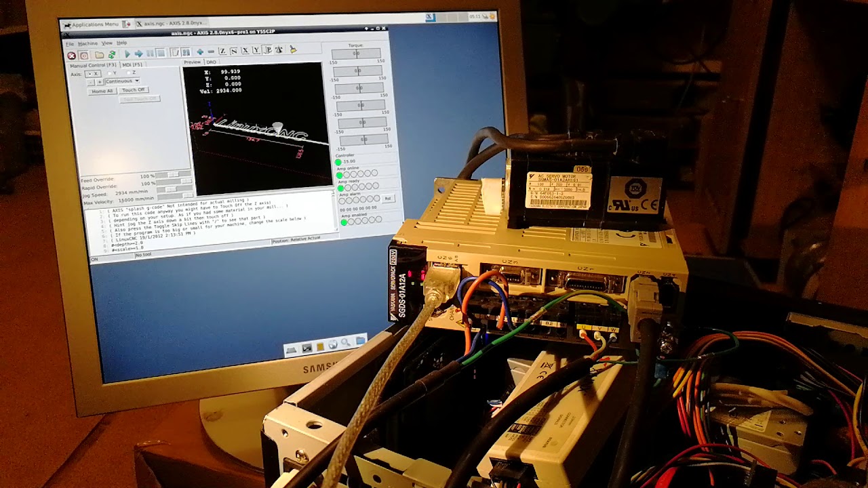Toggle the machine power icon

coord(84,56)
